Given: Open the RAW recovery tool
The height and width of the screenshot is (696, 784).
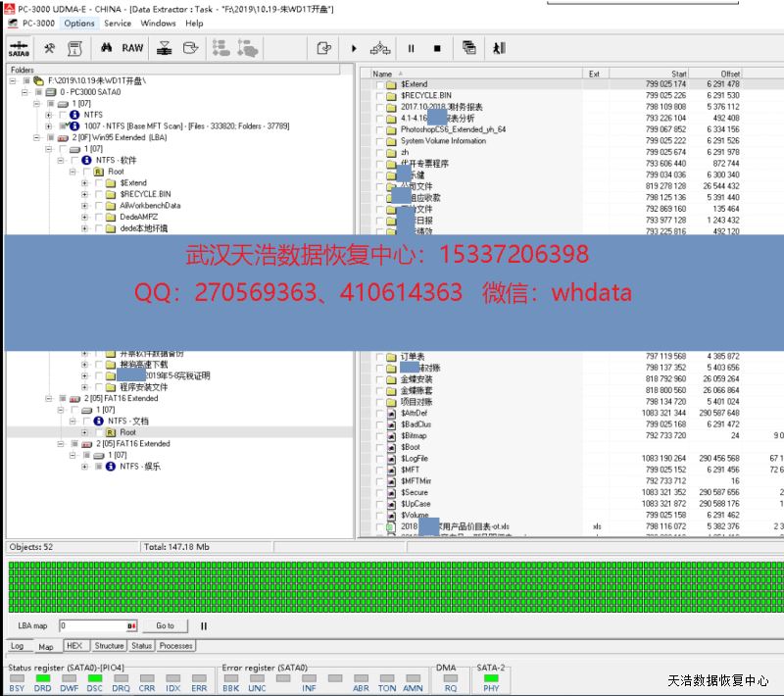Looking at the screenshot, I should point(132,48).
